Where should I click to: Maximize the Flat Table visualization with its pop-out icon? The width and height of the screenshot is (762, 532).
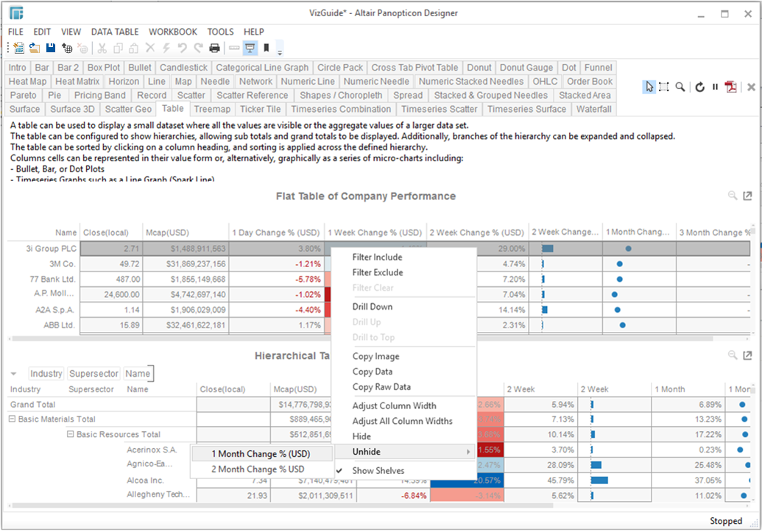coord(747,196)
